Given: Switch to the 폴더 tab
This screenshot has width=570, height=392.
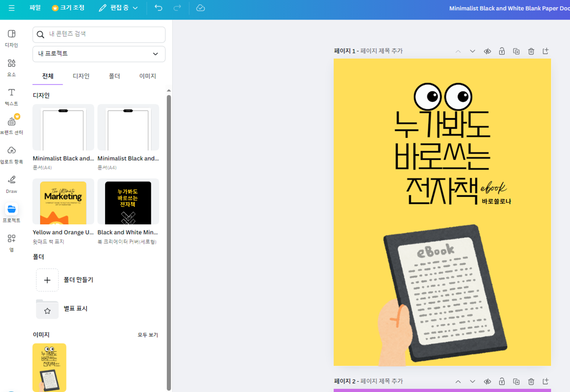Looking at the screenshot, I should 114,76.
